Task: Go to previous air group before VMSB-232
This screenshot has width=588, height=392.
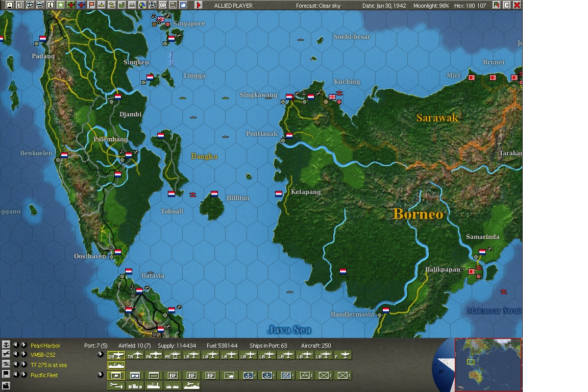Action: 16,355
